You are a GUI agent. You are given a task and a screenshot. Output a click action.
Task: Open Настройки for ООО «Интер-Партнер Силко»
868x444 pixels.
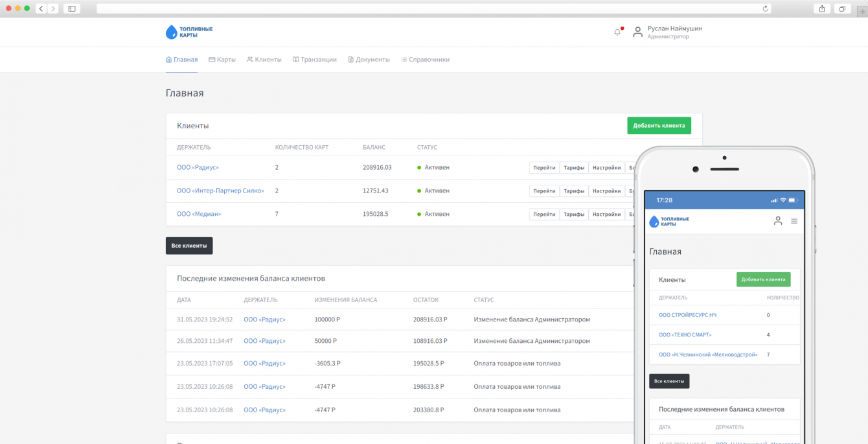click(606, 191)
